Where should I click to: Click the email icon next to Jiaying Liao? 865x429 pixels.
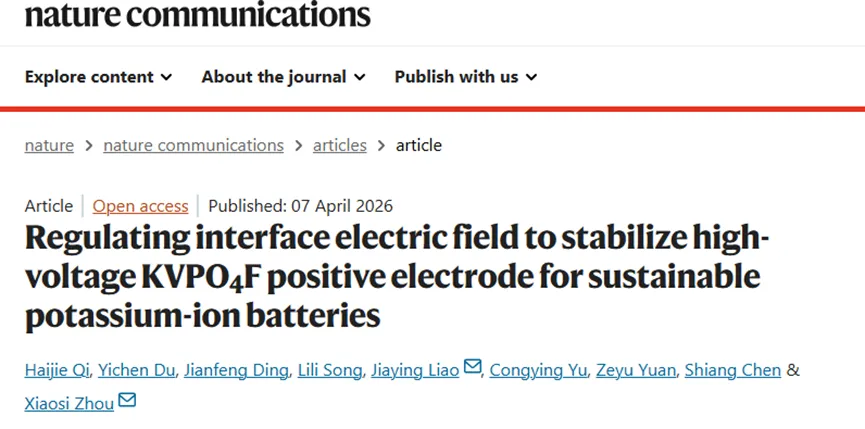(x=473, y=368)
